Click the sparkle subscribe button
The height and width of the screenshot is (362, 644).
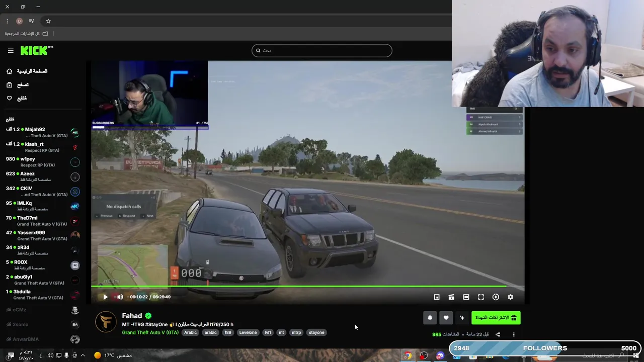(462, 318)
